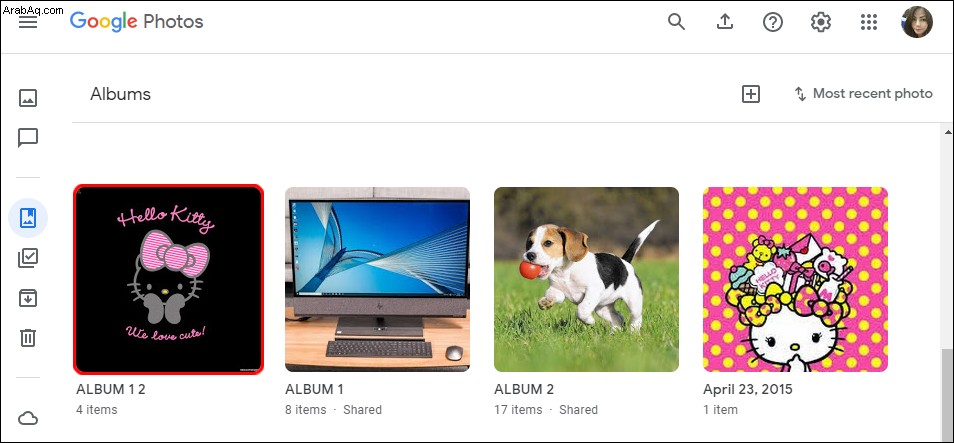The height and width of the screenshot is (443, 954).
Task: Open the Trash bin in sidebar
Action: click(28, 338)
